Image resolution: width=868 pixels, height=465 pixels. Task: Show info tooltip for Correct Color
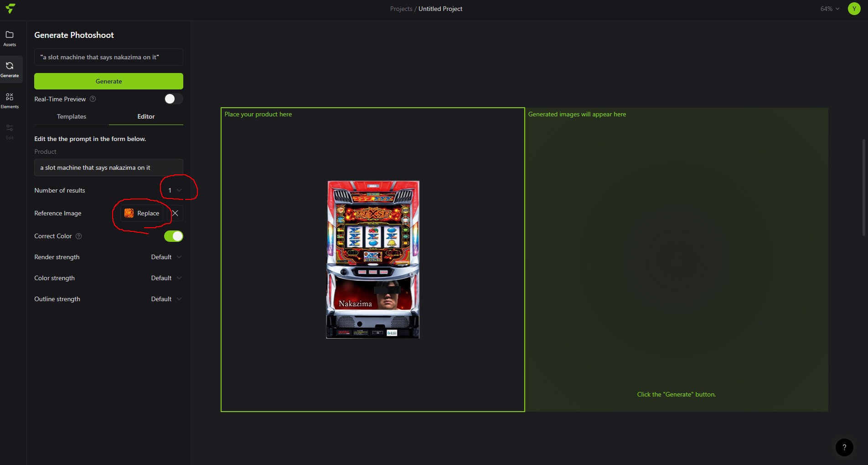tap(78, 236)
